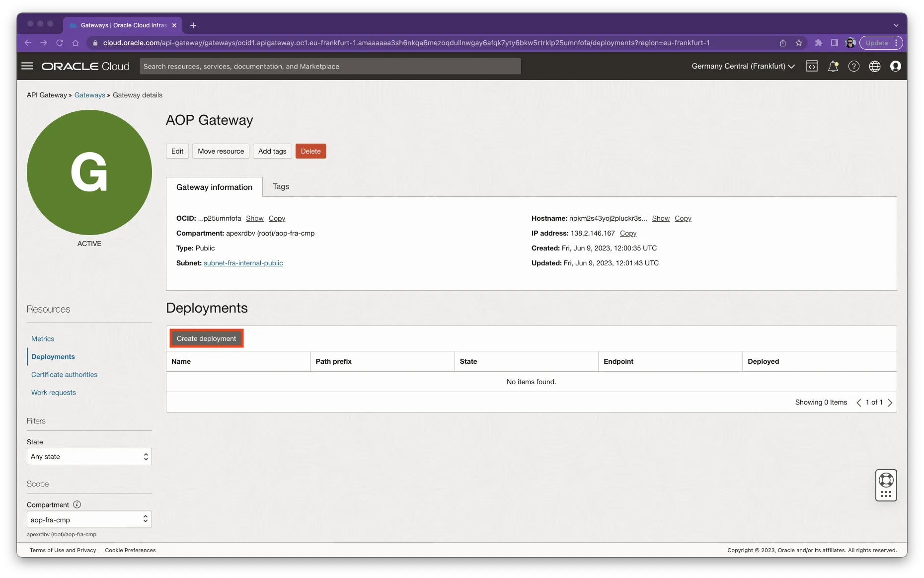
Task: Open the aop-fra-cmp compartment dropdown
Action: pyautogui.click(x=89, y=519)
